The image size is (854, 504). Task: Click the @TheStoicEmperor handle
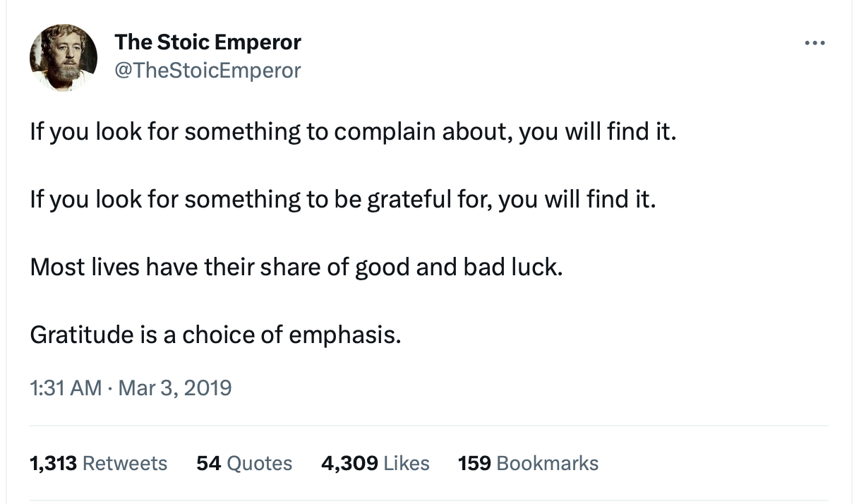click(x=208, y=70)
